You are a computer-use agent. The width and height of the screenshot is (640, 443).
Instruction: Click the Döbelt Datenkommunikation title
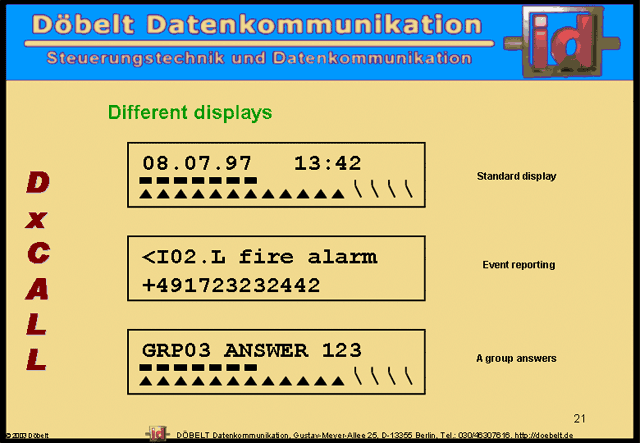(257, 24)
